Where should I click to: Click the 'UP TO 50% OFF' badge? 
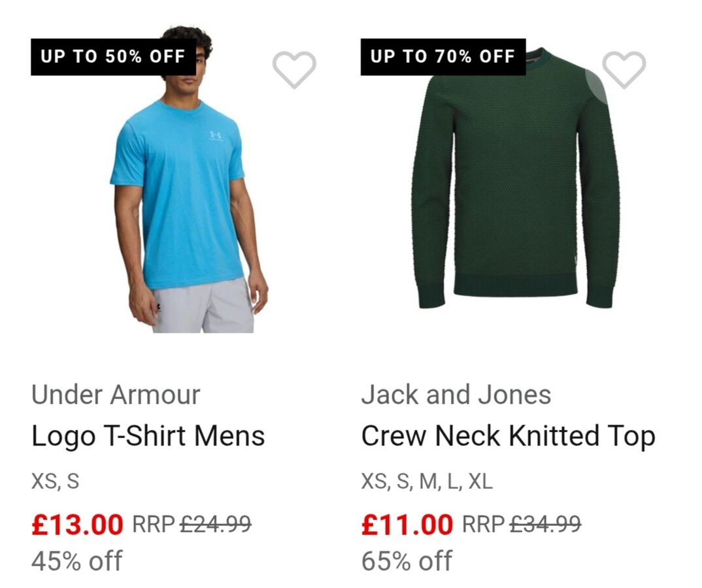point(113,57)
